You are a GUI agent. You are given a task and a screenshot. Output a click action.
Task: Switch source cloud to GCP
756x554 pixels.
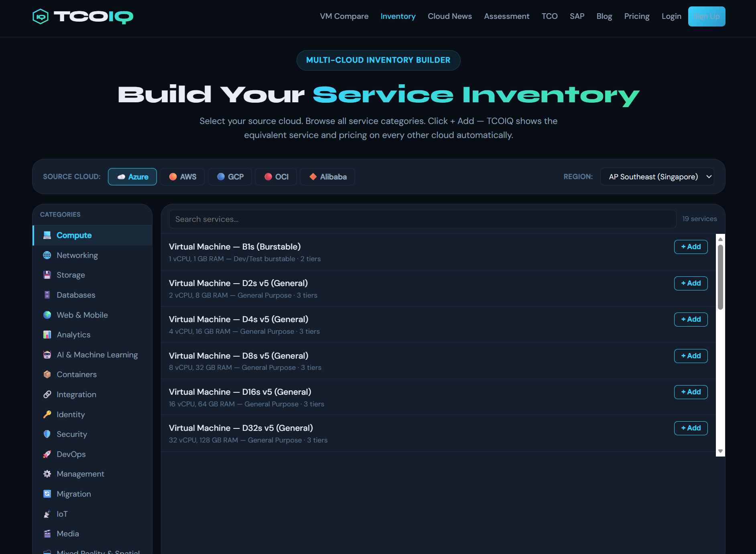coord(230,177)
